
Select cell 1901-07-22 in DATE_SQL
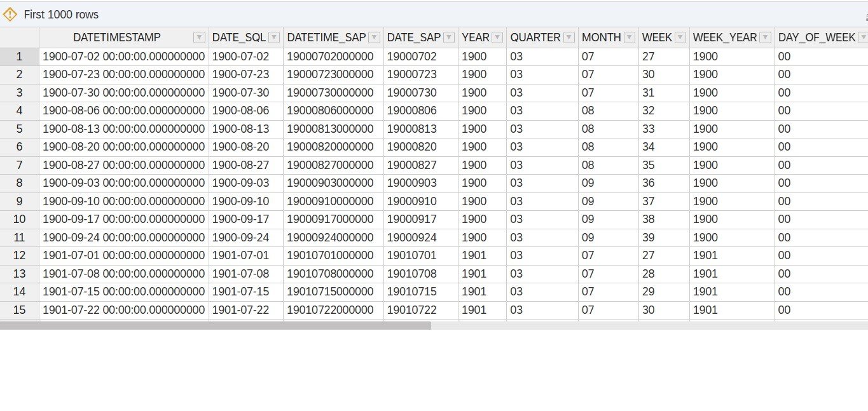pyautogui.click(x=246, y=310)
